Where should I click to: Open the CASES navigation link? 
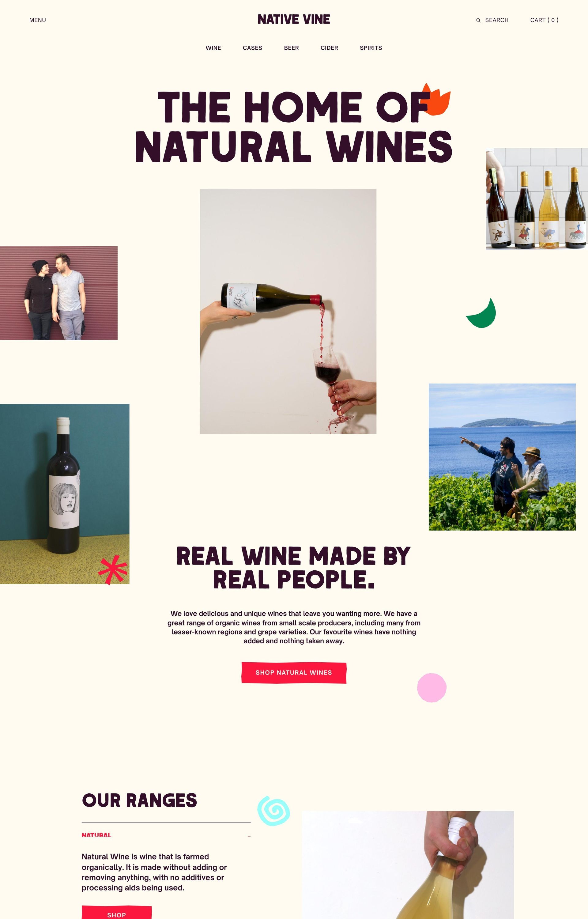click(x=252, y=48)
